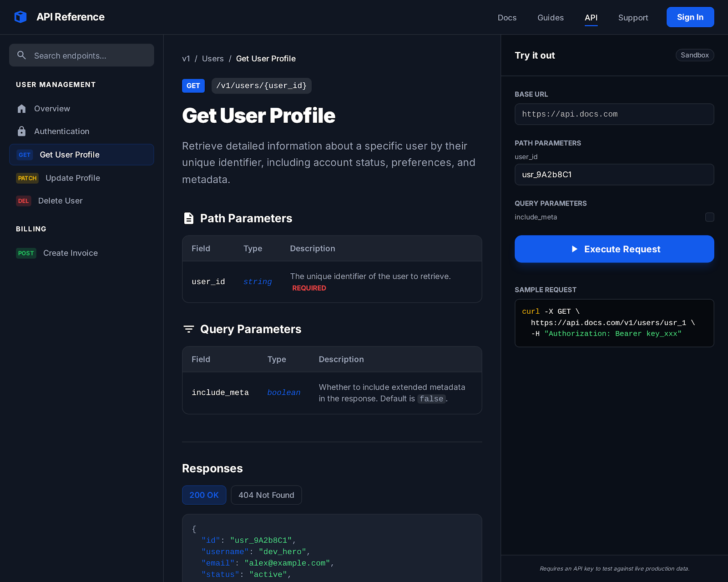728x582 pixels.
Task: Click the GET method badge next to Get User Profile
Action: 25,155
